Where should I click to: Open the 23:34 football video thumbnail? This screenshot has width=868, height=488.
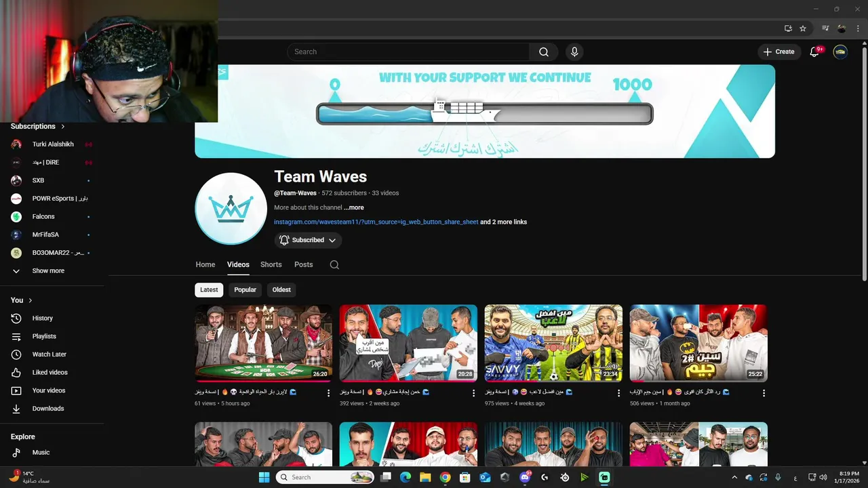click(553, 343)
